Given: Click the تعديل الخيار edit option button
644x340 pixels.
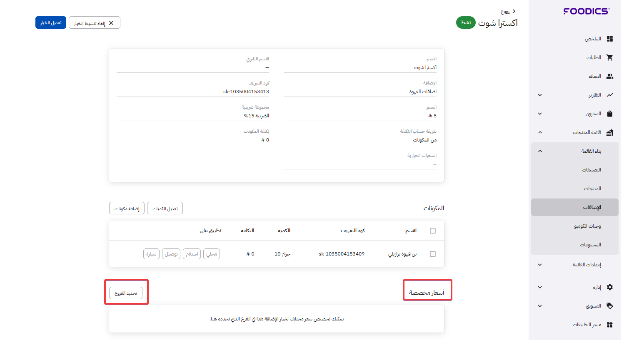Looking at the screenshot, I should 51,23.
